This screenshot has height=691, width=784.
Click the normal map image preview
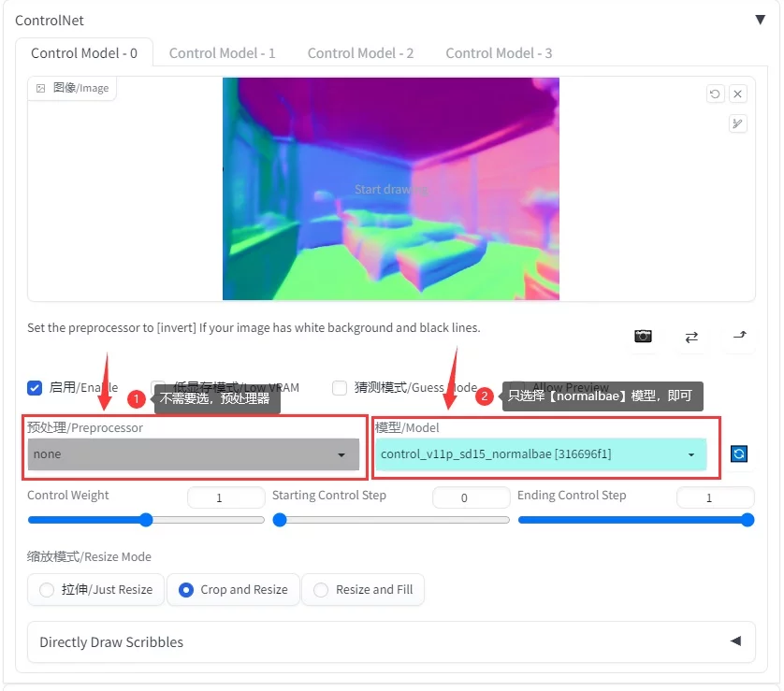click(x=390, y=189)
